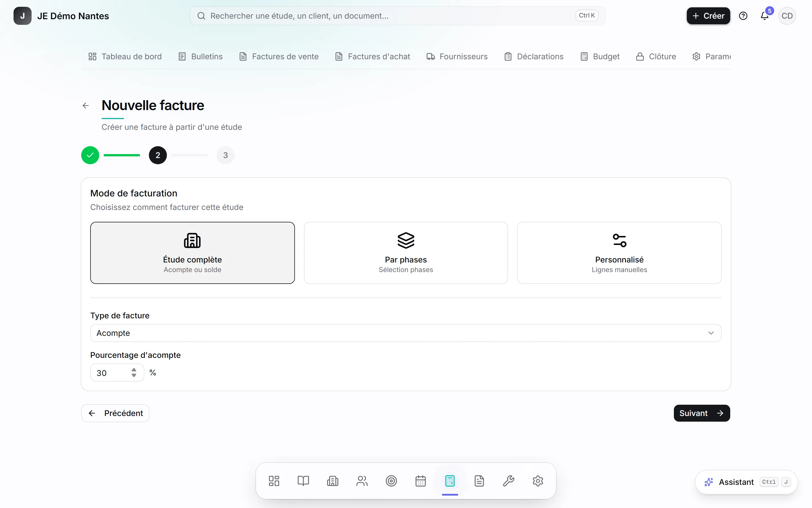The image size is (812, 508).
Task: Open the Factures de vente tab
Action: tap(279, 56)
